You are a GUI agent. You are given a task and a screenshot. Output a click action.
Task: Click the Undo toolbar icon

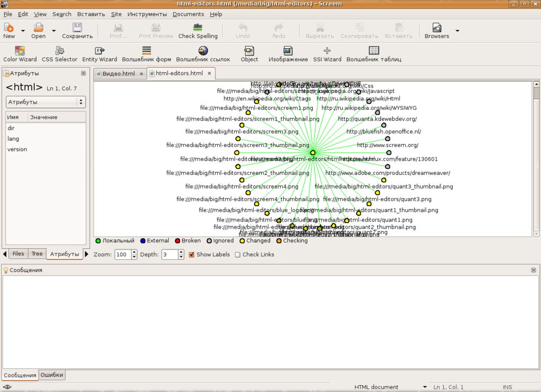pos(243,27)
